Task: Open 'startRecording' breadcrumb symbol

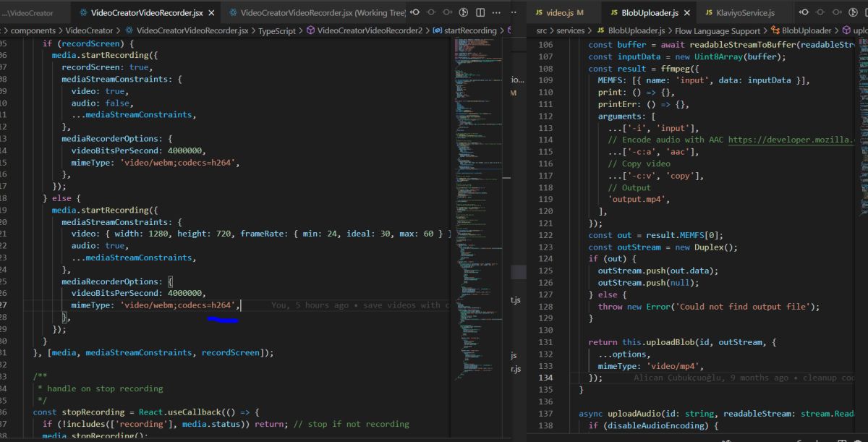Action: pyautogui.click(x=470, y=30)
